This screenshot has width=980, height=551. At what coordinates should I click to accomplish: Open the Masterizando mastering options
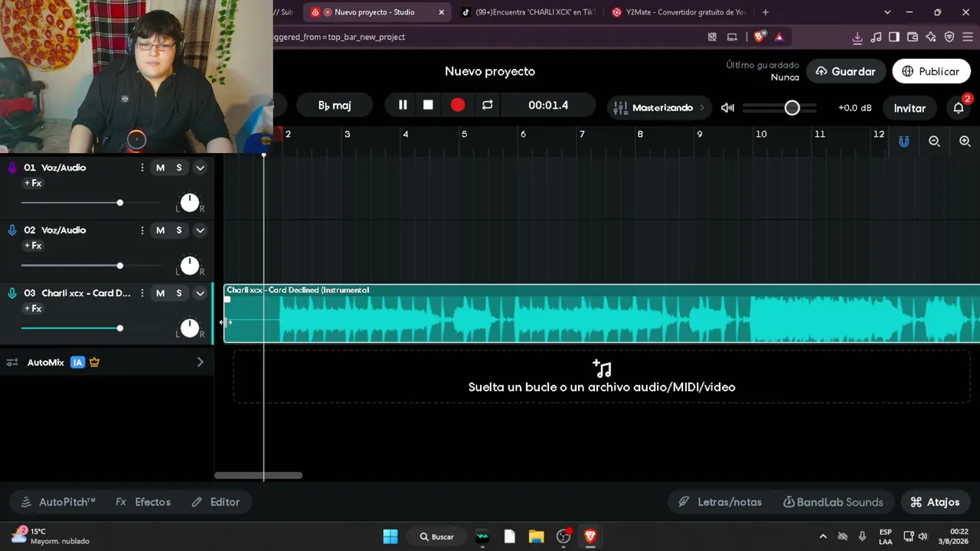pos(659,108)
